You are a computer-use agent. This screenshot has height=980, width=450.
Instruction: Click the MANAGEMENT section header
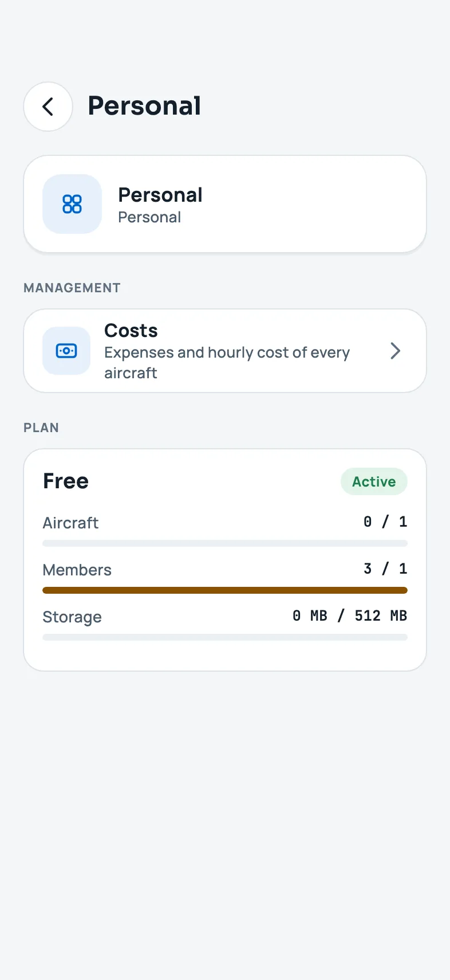pos(72,288)
